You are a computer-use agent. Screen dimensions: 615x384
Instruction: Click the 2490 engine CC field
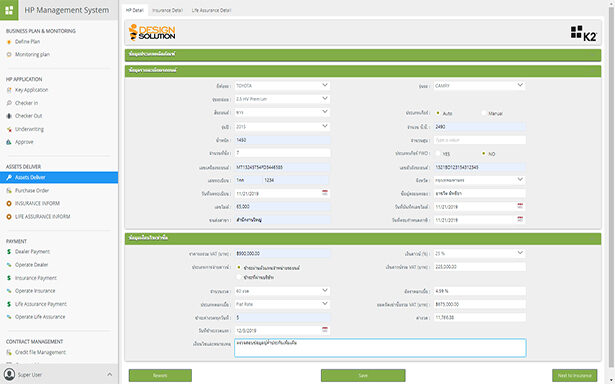point(479,127)
